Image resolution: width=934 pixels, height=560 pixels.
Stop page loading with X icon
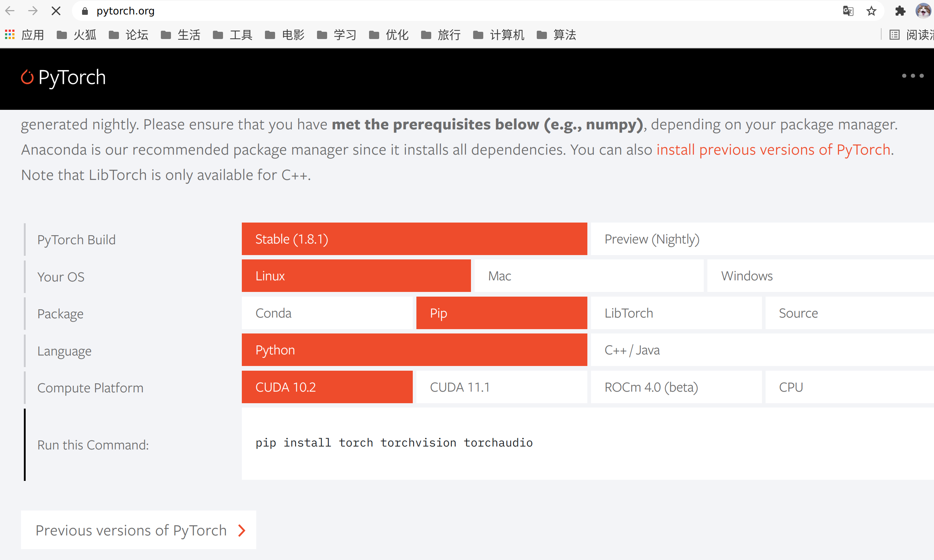pos(56,11)
